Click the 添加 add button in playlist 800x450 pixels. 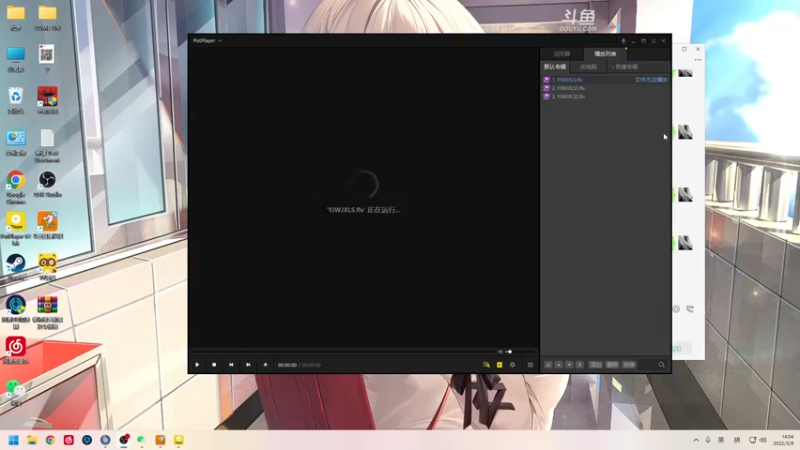click(595, 365)
